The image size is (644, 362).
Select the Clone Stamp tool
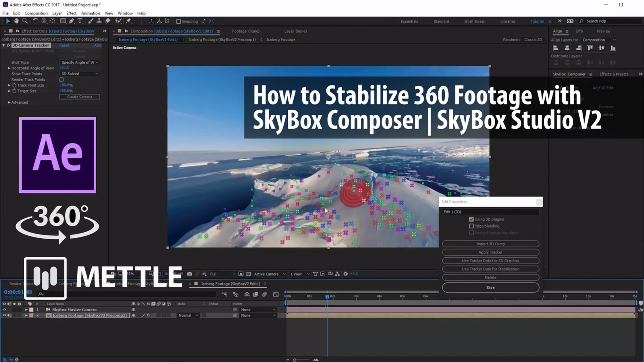point(99,21)
